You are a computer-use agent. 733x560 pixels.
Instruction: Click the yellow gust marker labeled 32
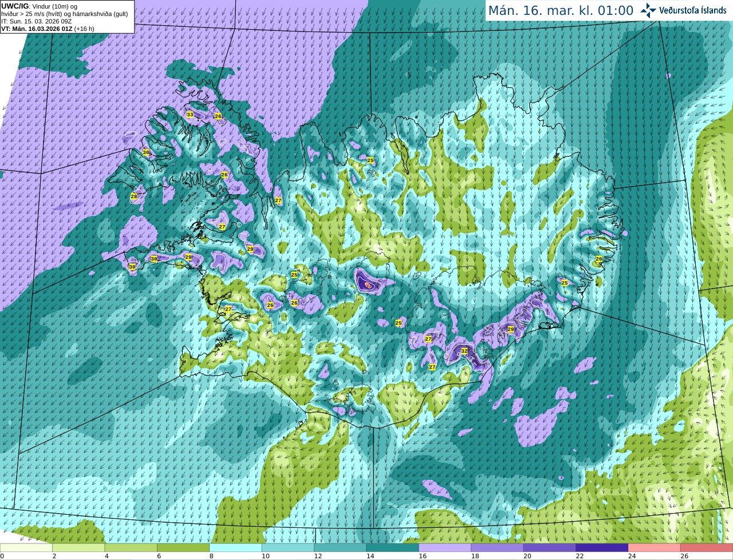click(464, 351)
